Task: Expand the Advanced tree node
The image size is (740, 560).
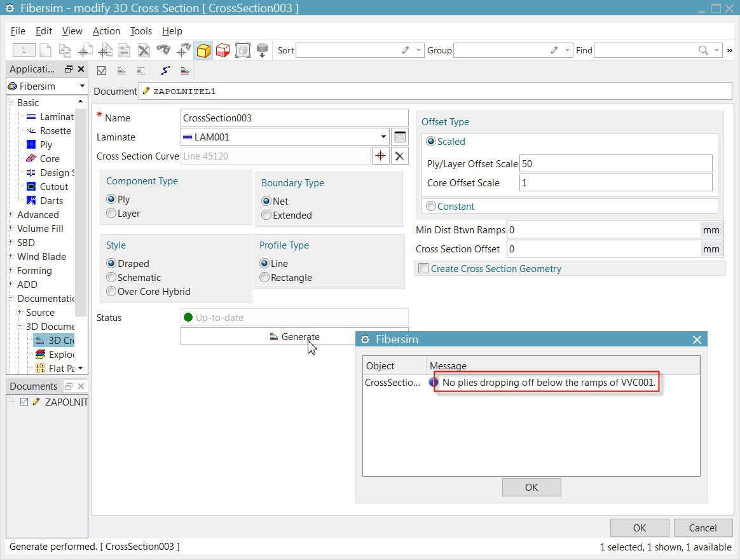Action: (x=11, y=215)
